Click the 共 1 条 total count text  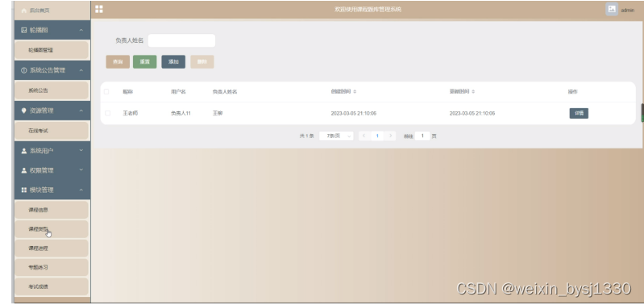click(307, 136)
